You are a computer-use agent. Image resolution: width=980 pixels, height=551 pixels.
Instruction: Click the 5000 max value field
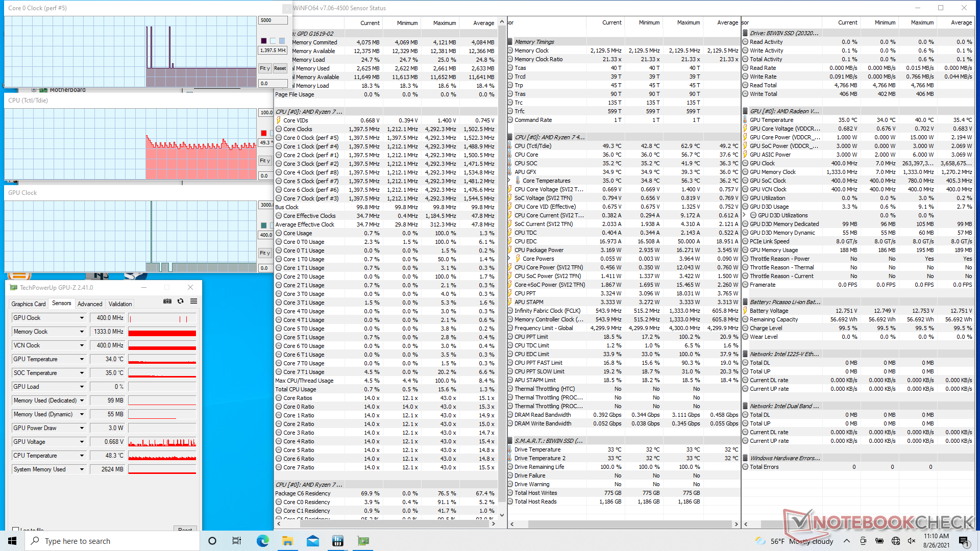(273, 20)
